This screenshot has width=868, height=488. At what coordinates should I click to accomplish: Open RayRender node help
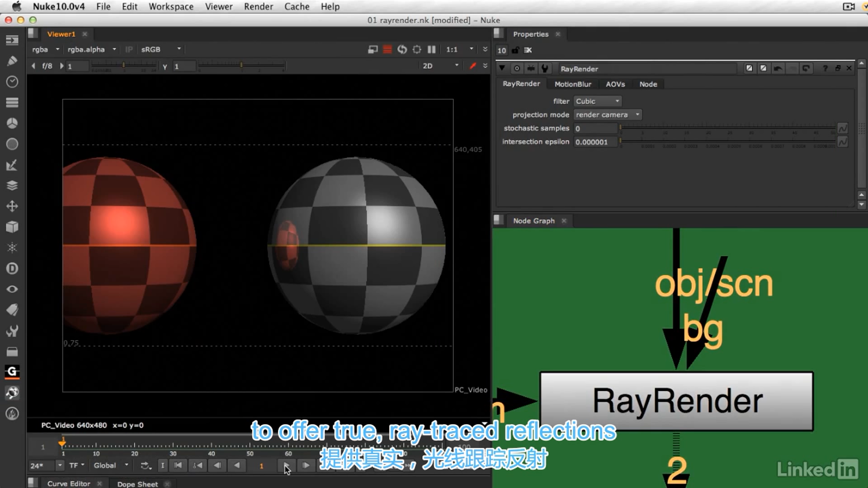[x=825, y=68]
